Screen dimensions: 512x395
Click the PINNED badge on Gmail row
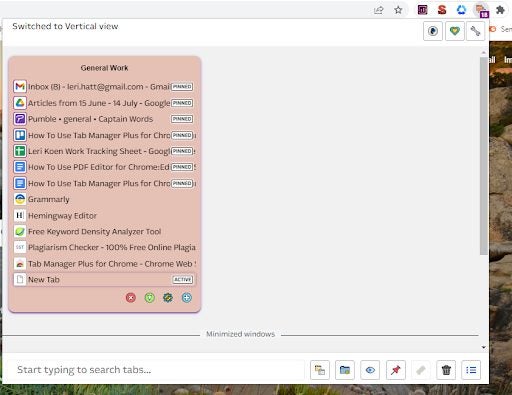(x=182, y=87)
